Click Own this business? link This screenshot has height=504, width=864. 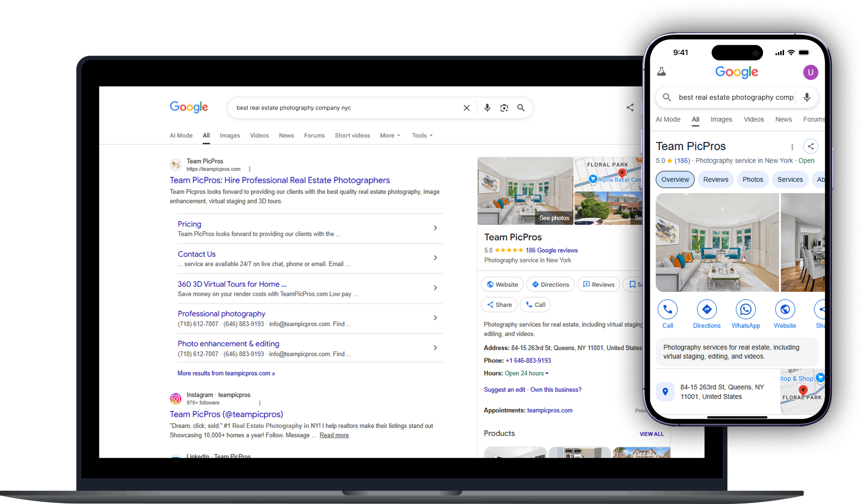pyautogui.click(x=556, y=390)
